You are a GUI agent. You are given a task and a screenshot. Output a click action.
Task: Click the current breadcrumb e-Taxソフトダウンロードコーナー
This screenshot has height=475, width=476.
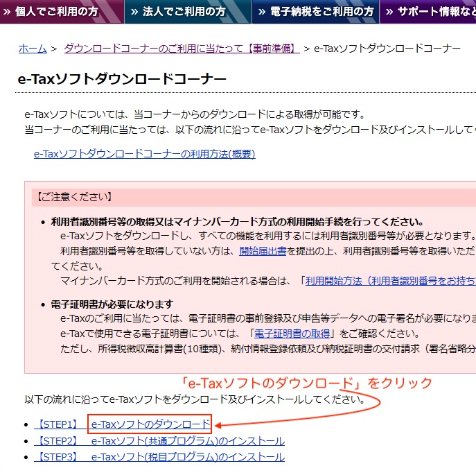click(387, 49)
